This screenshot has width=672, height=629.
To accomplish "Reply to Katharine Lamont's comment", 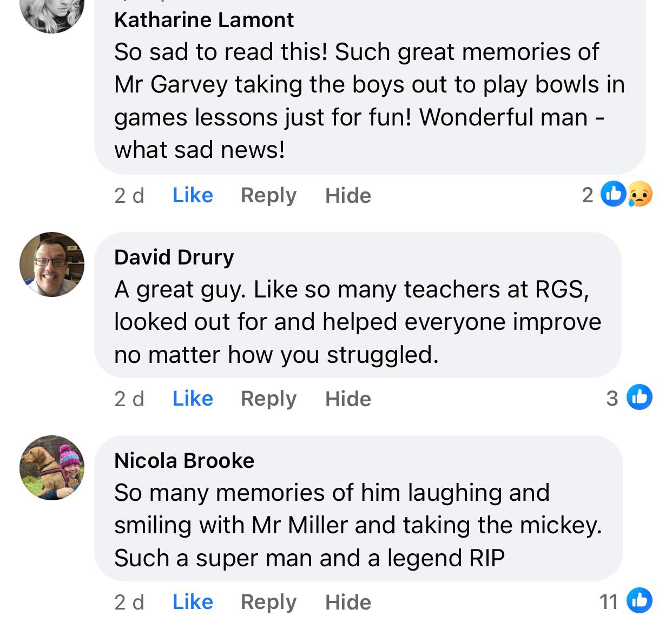I will 268,196.
